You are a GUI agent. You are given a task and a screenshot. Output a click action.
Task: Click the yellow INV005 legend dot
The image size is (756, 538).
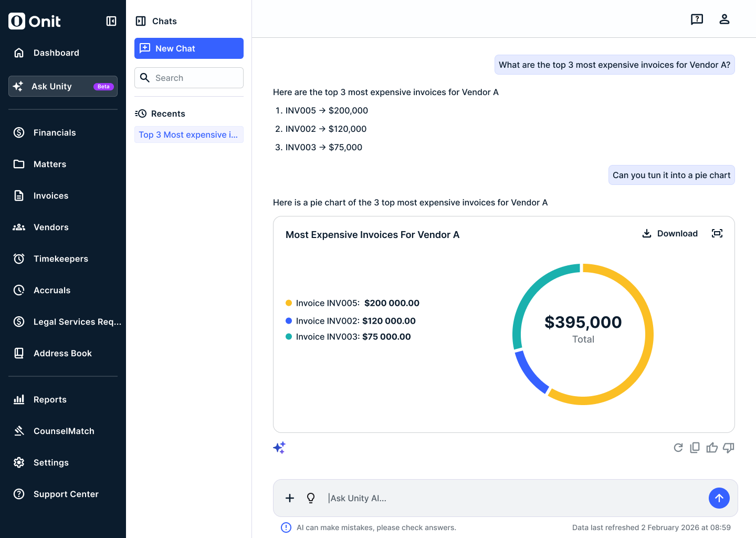(289, 303)
